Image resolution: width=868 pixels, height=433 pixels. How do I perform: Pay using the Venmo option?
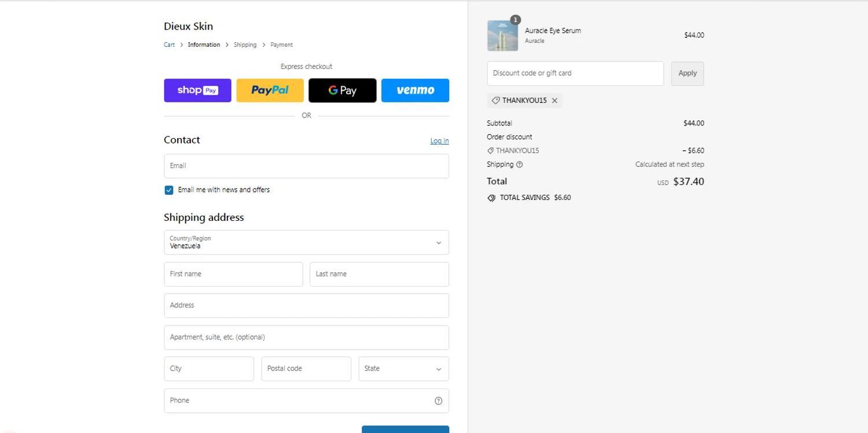(415, 90)
